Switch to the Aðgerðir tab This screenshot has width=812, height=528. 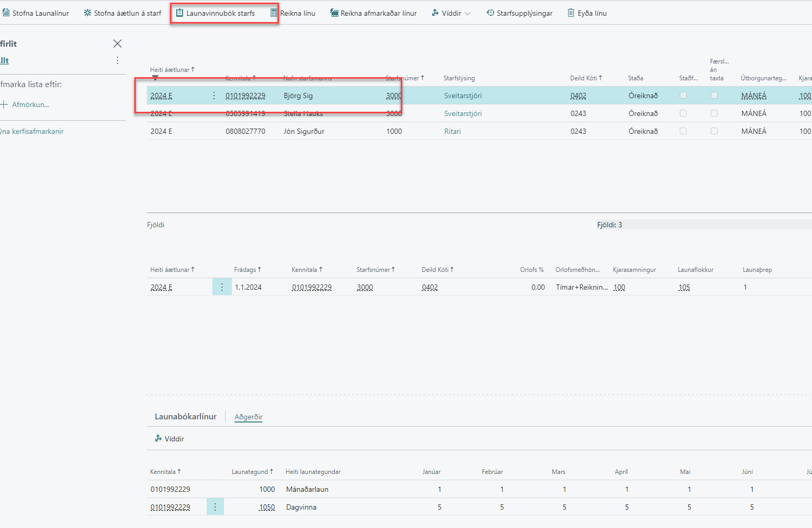click(x=248, y=417)
